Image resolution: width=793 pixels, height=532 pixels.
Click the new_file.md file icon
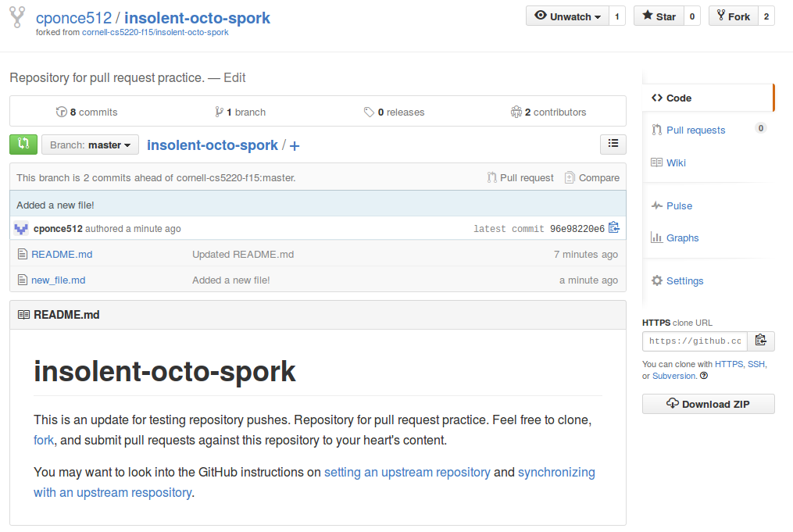22,280
